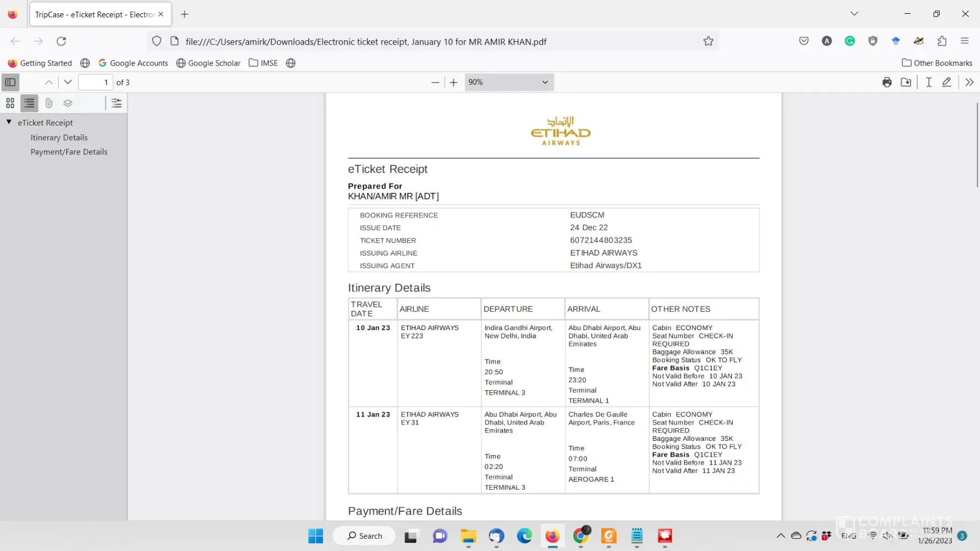Viewport: 980px width, 551px height.
Task: Select the TripCase eTicket Receipt tab
Action: [x=94, y=14]
